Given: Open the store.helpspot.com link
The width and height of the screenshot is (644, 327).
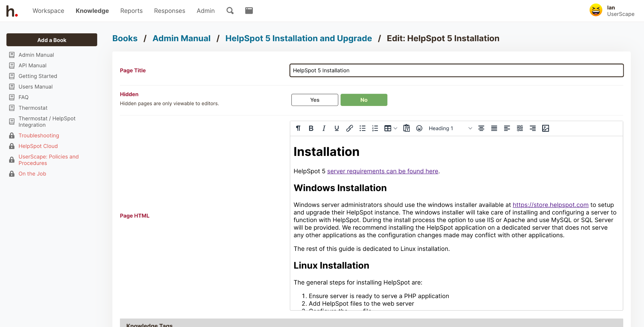Looking at the screenshot, I should (x=551, y=205).
